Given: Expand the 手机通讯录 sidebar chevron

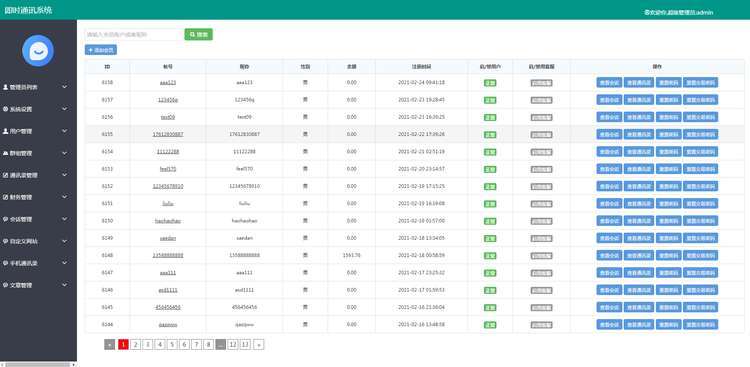Looking at the screenshot, I should coord(65,263).
